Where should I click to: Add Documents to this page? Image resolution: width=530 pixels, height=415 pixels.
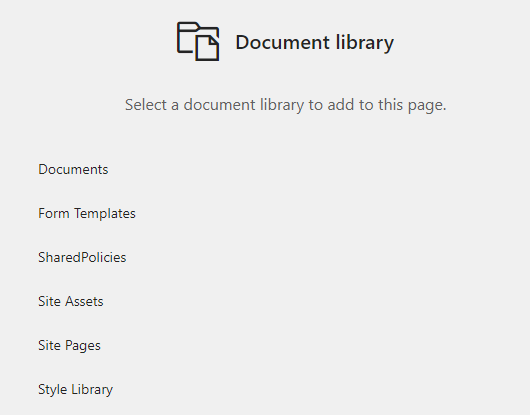[x=73, y=169]
